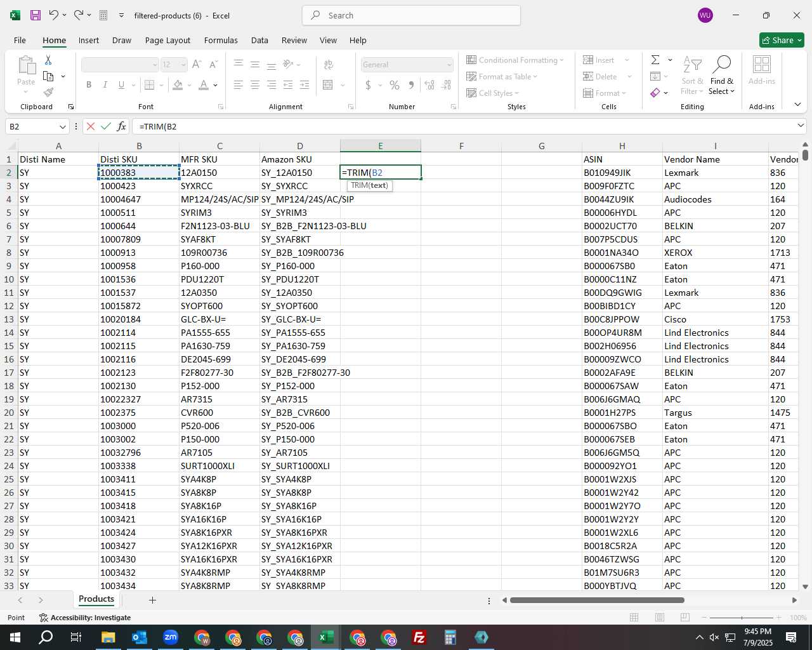Open Font Color picker
The height and width of the screenshot is (650, 812).
point(204,85)
